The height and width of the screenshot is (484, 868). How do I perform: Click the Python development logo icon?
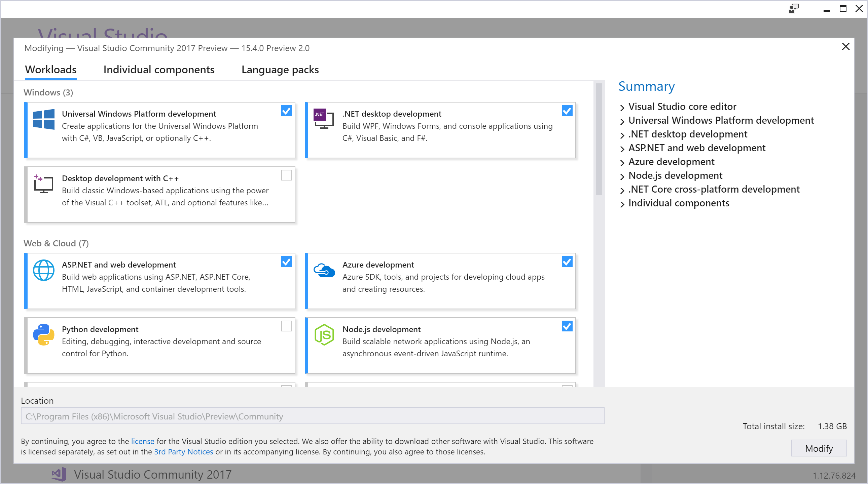(x=43, y=334)
